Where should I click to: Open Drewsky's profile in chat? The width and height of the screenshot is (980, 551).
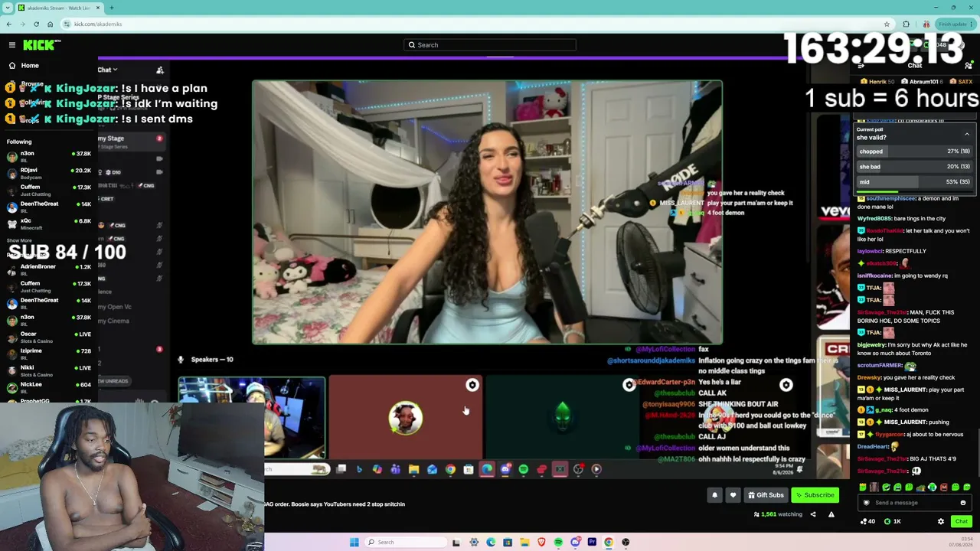(x=869, y=377)
